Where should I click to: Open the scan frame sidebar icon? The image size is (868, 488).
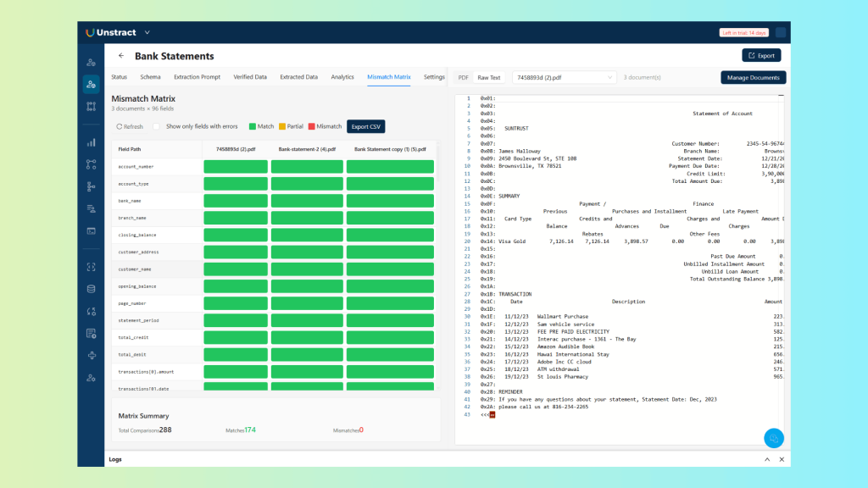click(91, 267)
